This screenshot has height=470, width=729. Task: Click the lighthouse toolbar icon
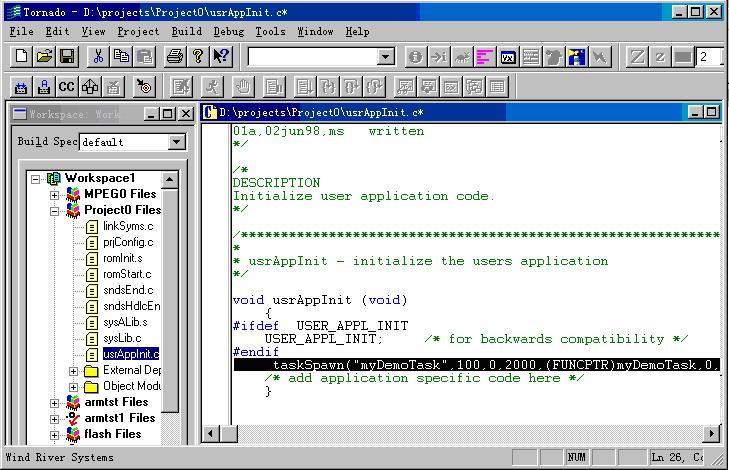pyautogui.click(x=577, y=57)
